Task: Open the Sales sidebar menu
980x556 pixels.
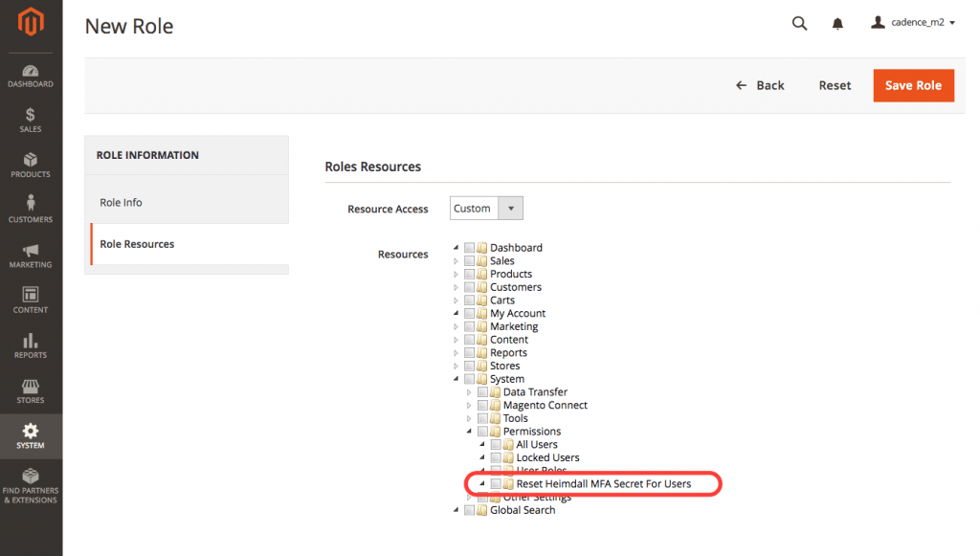Action: (31, 121)
